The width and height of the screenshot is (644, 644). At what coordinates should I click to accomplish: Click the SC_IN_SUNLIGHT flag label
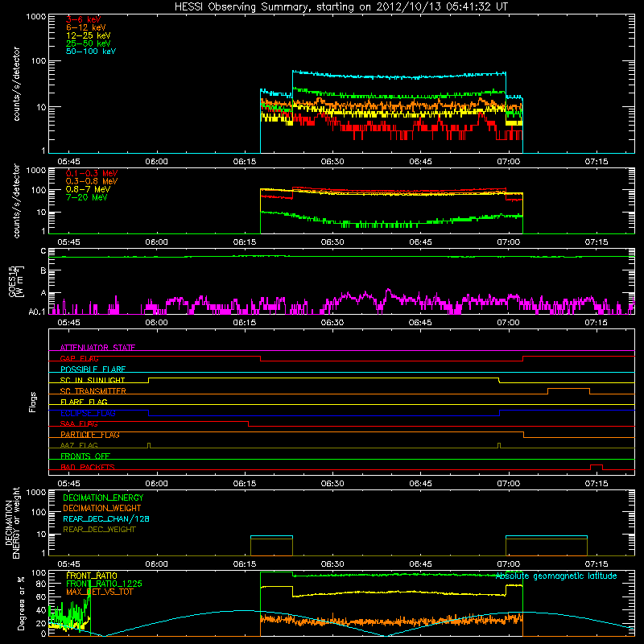point(93,380)
